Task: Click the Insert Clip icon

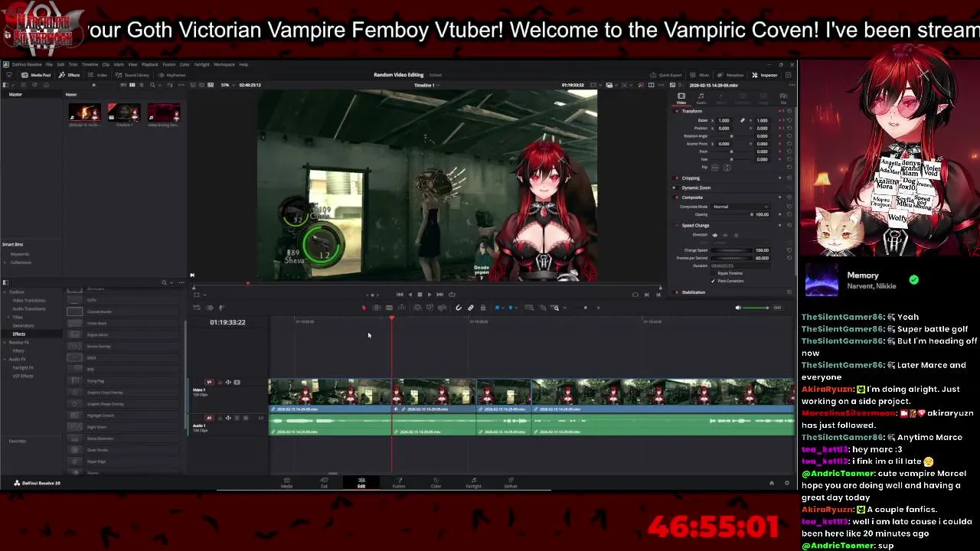Action: pyautogui.click(x=418, y=308)
